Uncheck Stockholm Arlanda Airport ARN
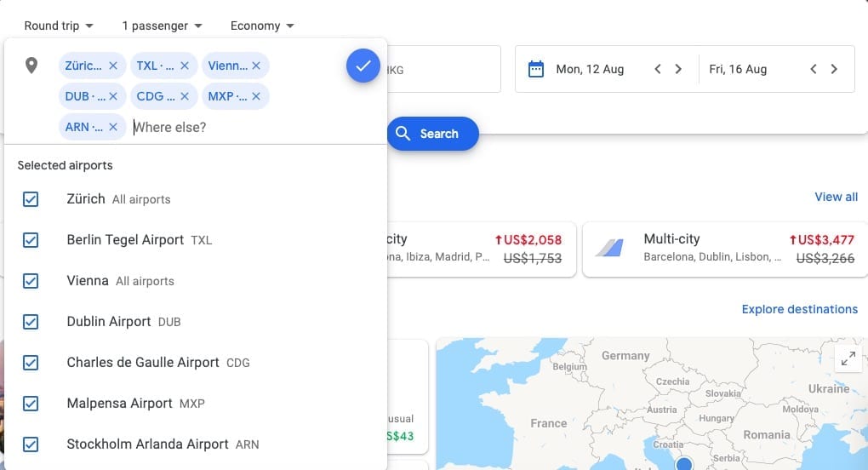 pos(31,444)
